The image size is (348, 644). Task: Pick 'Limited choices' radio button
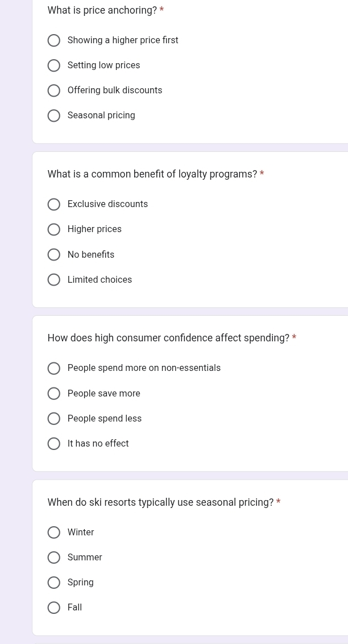54,280
